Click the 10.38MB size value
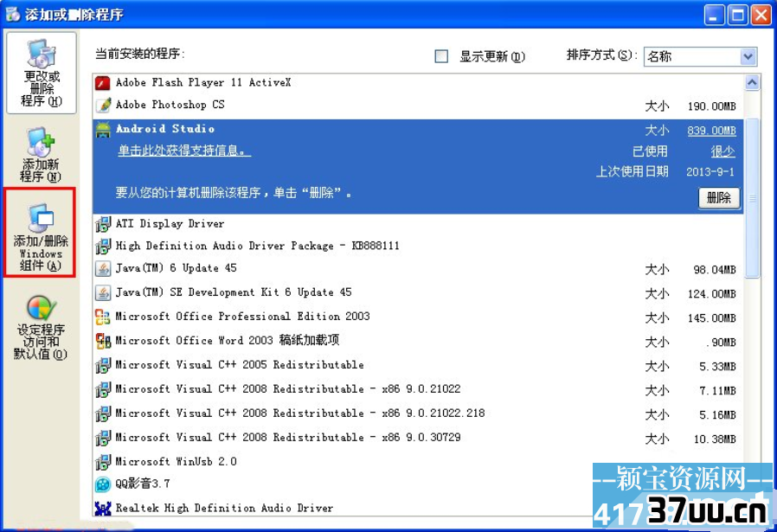 click(x=715, y=439)
